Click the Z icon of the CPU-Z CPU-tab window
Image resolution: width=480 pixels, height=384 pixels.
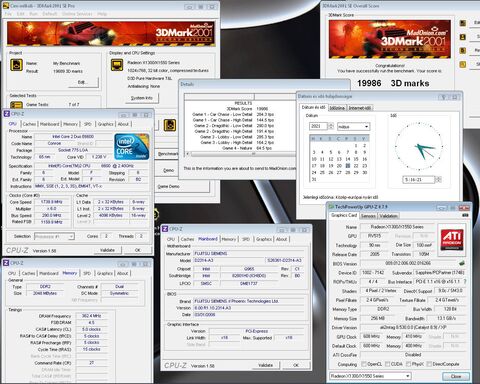coord(6,114)
